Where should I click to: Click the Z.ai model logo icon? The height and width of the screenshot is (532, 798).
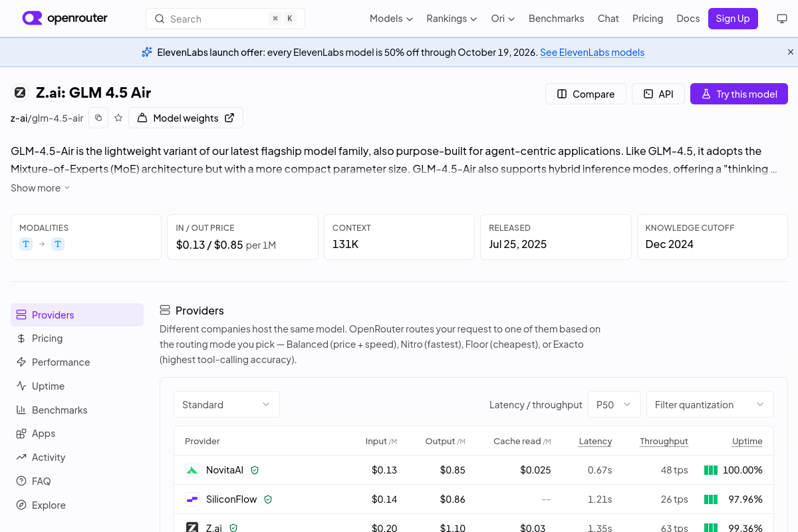coord(20,92)
